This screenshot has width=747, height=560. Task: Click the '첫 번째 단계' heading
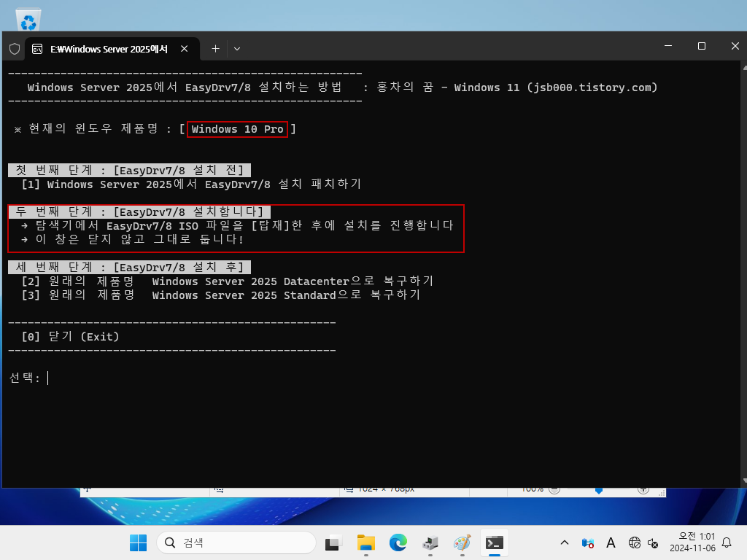(x=130, y=171)
